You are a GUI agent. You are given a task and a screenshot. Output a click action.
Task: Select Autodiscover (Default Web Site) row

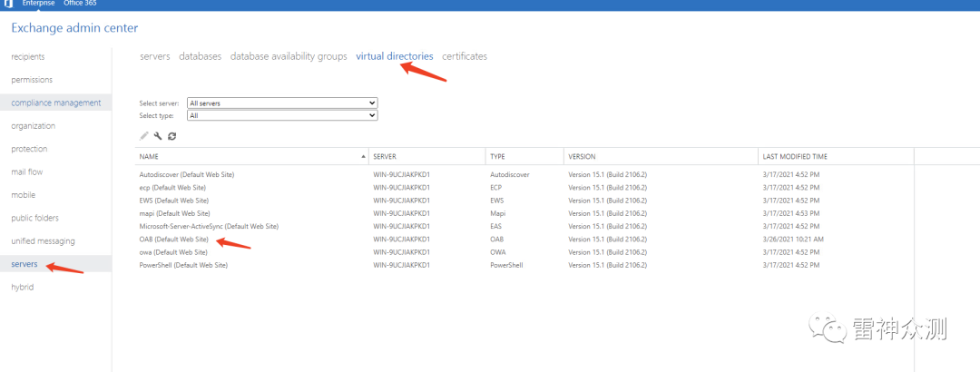[524, 174]
